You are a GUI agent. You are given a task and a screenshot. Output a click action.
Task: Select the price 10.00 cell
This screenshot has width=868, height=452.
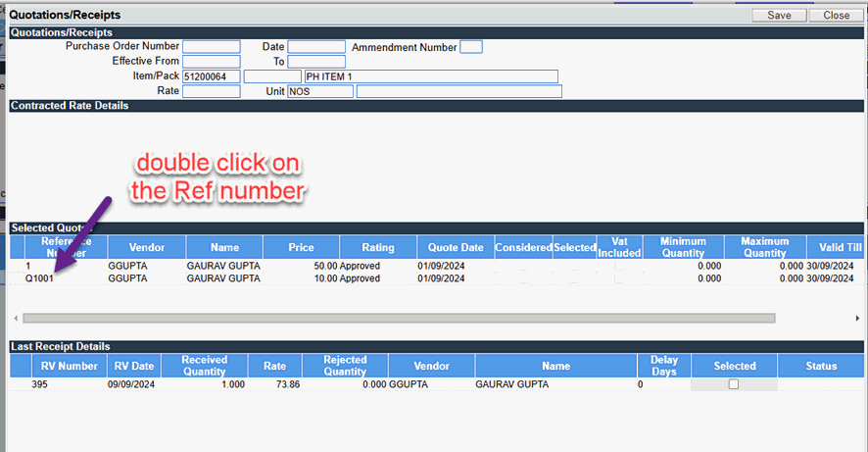tap(324, 278)
